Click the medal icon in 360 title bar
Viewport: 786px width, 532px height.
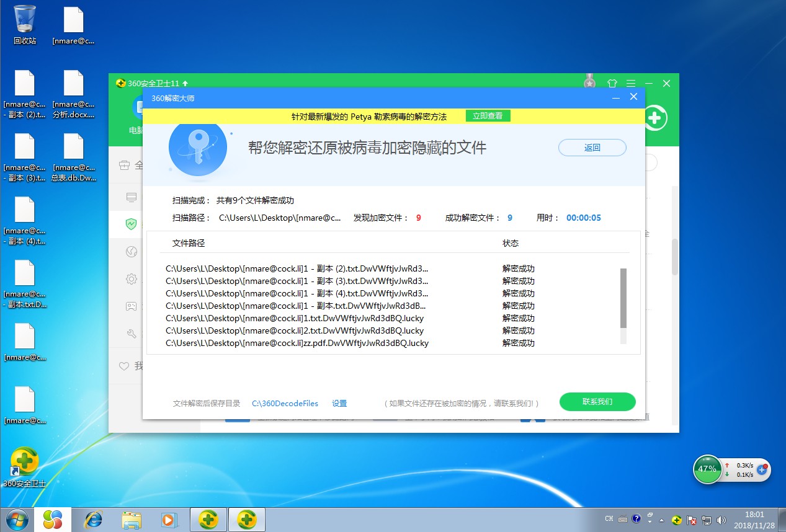pos(590,82)
